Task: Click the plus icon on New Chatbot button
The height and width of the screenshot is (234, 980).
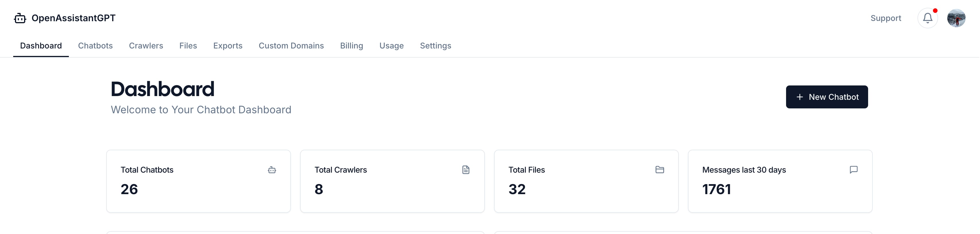Action: point(800,97)
